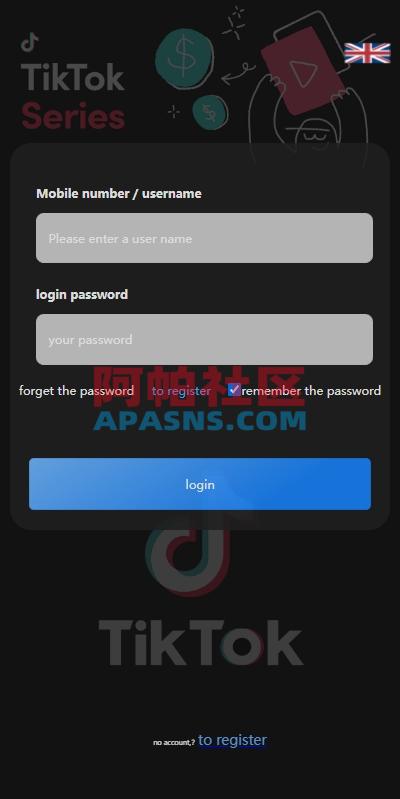The image size is (400, 799).
Task: Click the large dollar coin illustration
Action: coord(184,59)
